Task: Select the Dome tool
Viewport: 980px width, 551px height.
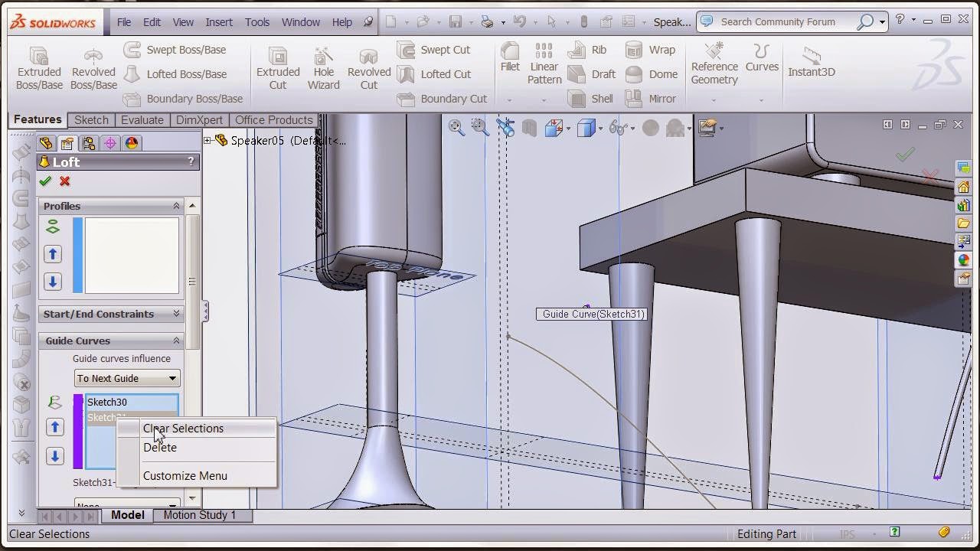Action: tap(652, 74)
